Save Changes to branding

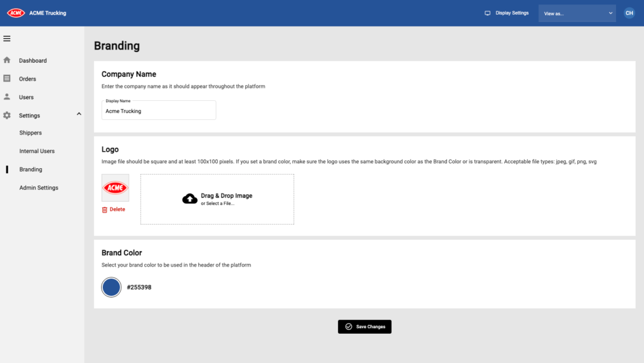click(x=365, y=326)
